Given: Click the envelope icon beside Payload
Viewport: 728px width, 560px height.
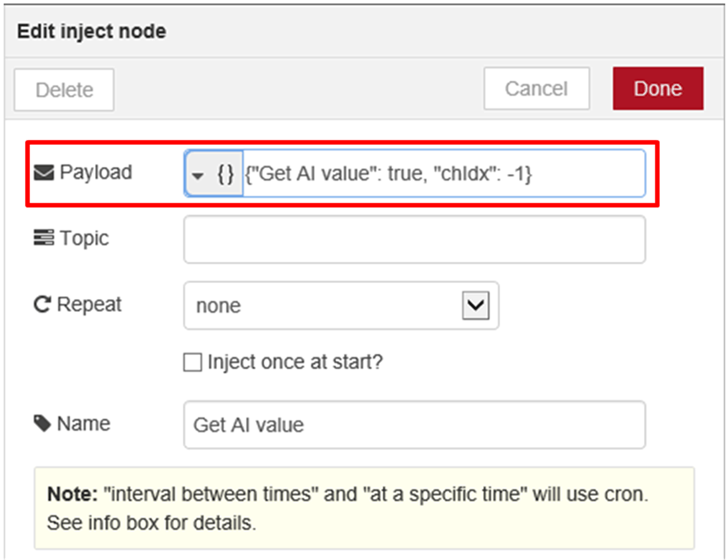Looking at the screenshot, I should coord(44,172).
